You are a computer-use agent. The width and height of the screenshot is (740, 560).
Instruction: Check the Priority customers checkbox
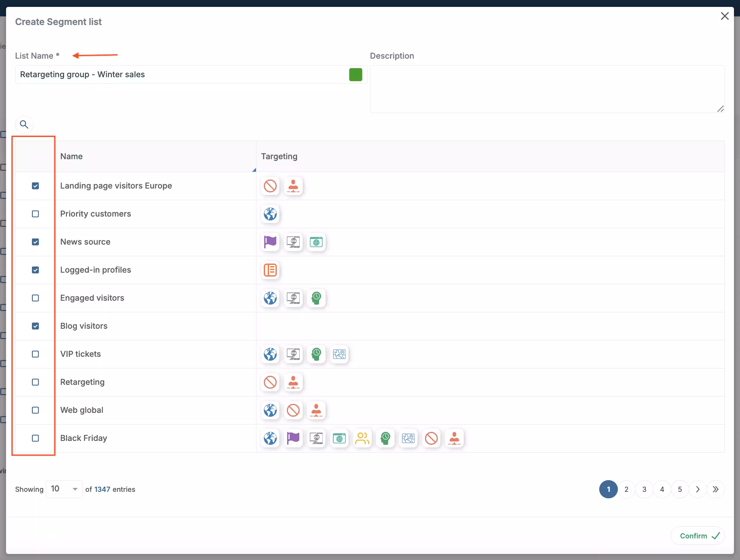click(x=35, y=214)
